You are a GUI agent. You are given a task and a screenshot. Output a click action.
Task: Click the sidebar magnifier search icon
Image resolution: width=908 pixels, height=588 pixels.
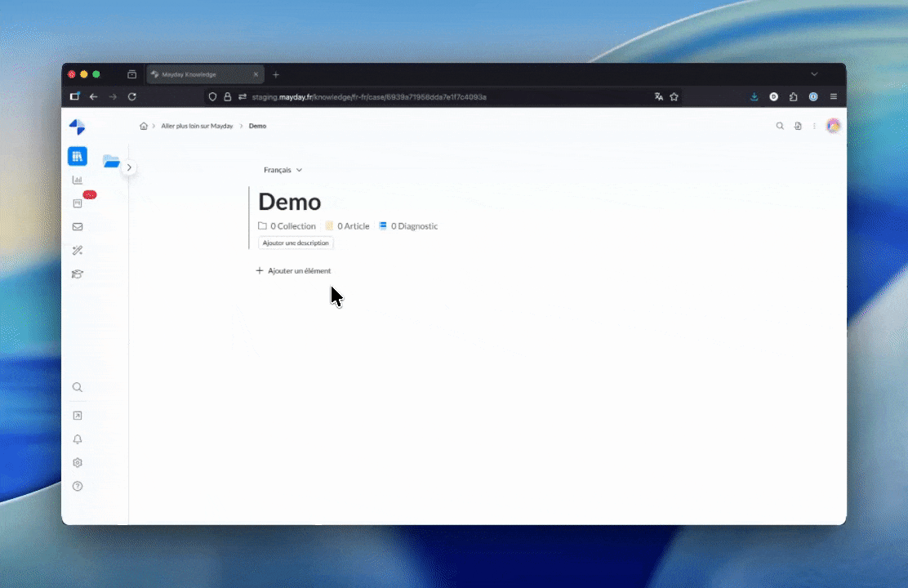(x=78, y=388)
